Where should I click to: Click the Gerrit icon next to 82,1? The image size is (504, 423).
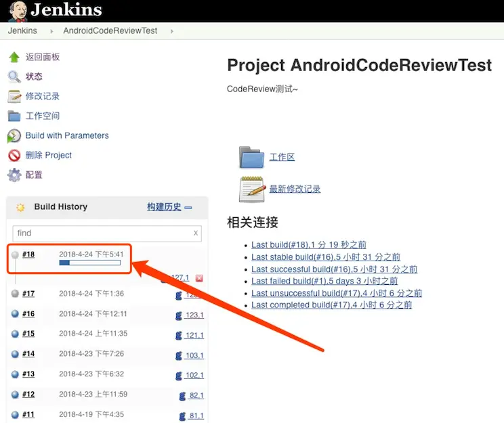pos(182,396)
